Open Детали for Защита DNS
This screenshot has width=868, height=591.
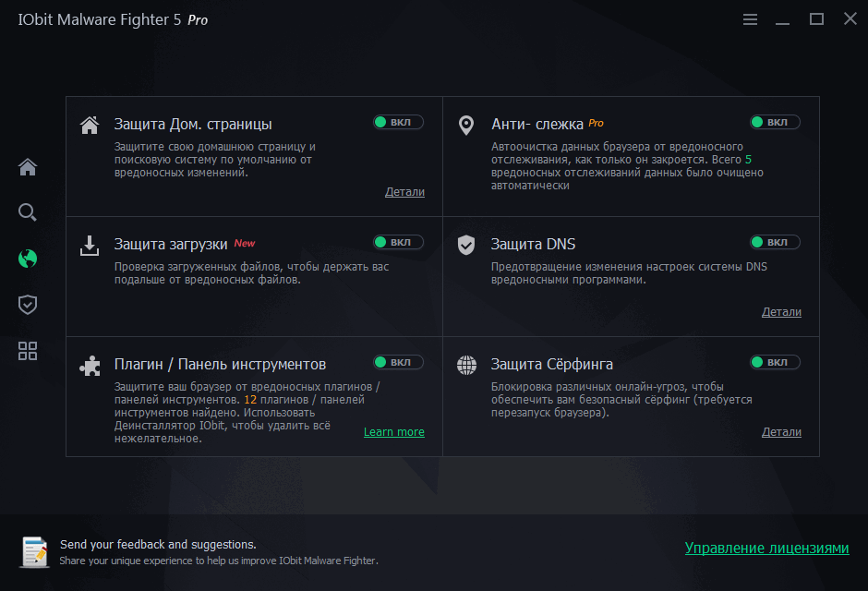(x=781, y=311)
